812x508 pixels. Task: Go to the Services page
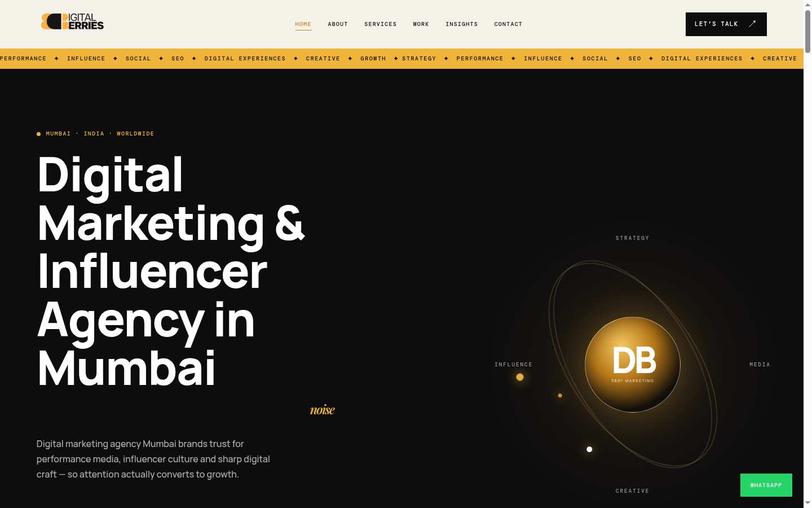click(x=381, y=24)
